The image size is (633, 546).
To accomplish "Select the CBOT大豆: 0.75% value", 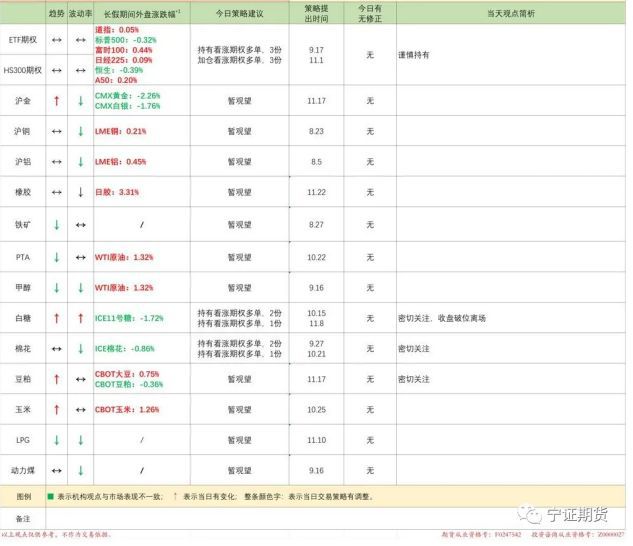I will [x=127, y=374].
